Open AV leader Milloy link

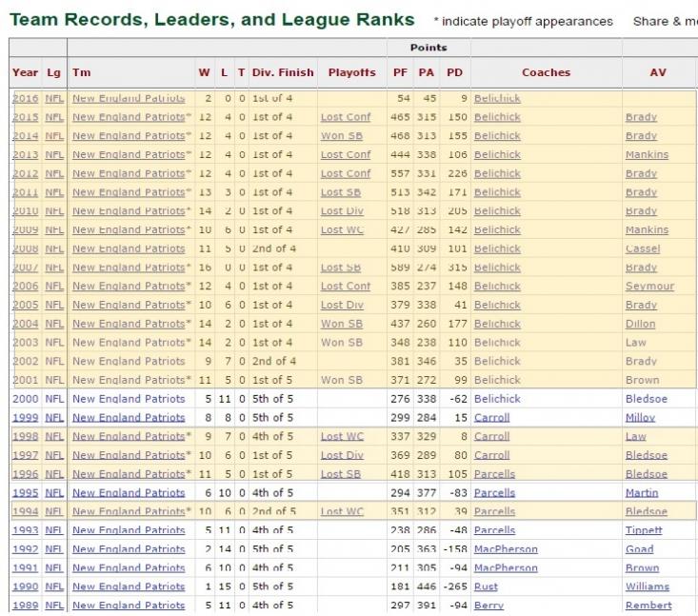coord(641,418)
